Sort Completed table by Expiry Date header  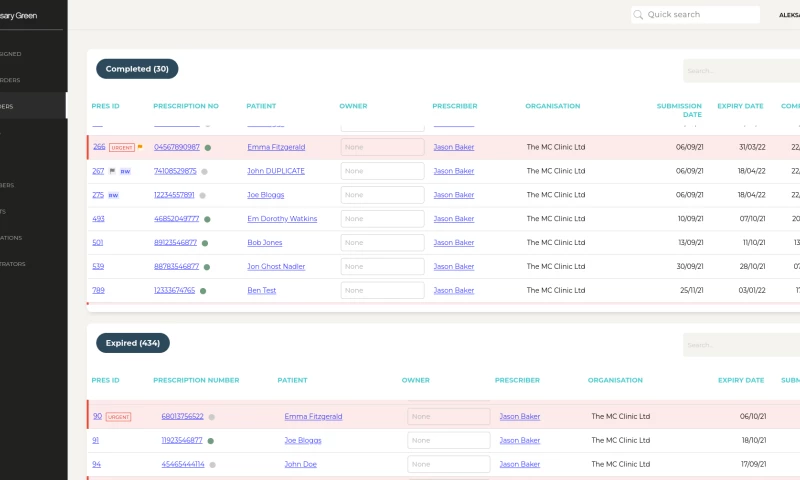pyautogui.click(x=740, y=106)
